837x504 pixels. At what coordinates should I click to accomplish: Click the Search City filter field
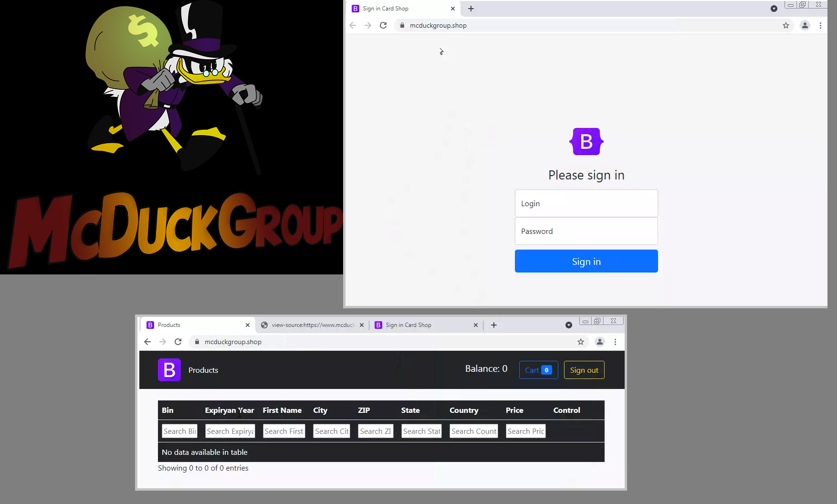click(x=332, y=431)
